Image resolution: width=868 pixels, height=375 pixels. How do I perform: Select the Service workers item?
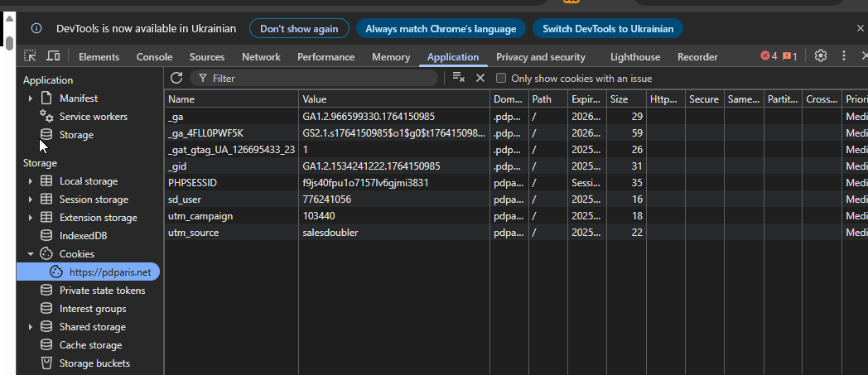93,117
